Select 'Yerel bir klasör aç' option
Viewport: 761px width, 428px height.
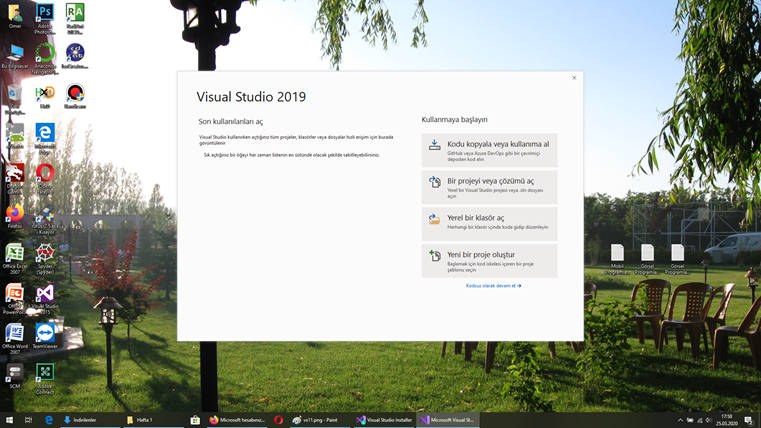point(489,223)
